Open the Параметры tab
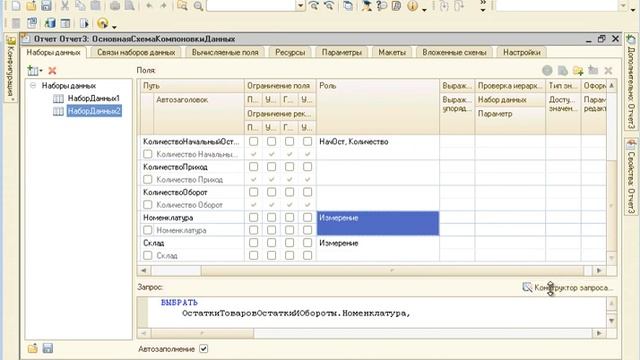 coord(342,52)
